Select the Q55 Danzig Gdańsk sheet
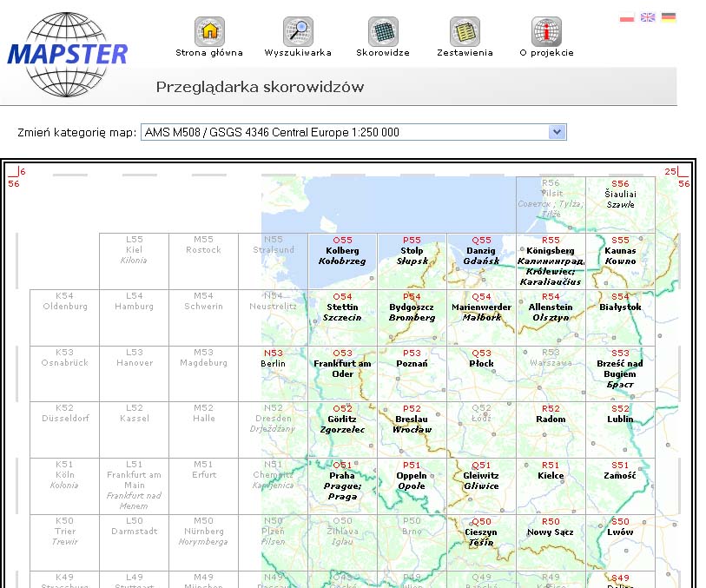706x588 pixels. [481, 261]
